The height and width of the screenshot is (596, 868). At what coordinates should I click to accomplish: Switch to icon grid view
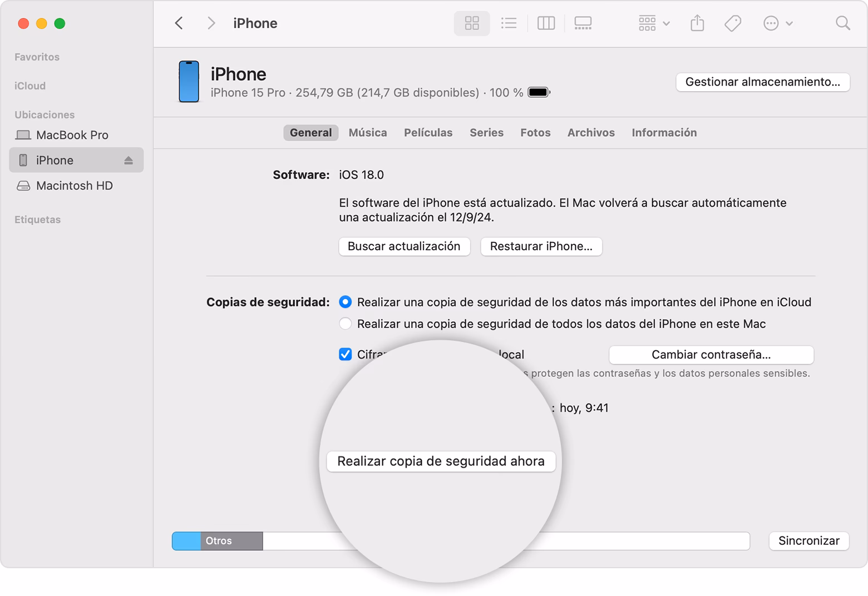(x=472, y=23)
